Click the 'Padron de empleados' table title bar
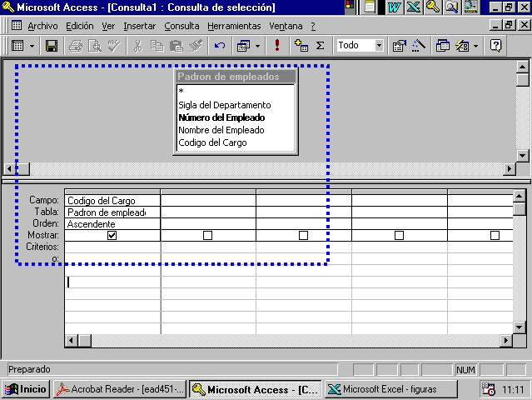The height and width of the screenshot is (400, 532). tap(236, 77)
